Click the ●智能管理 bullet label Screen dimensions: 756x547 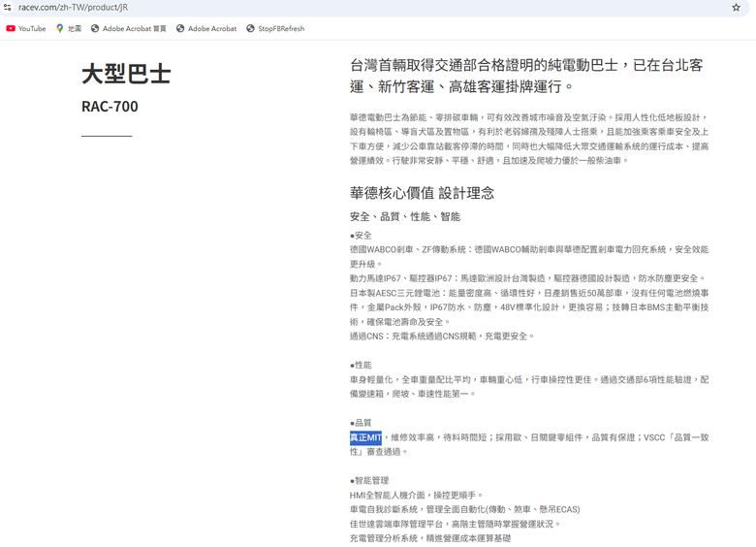[369, 480]
